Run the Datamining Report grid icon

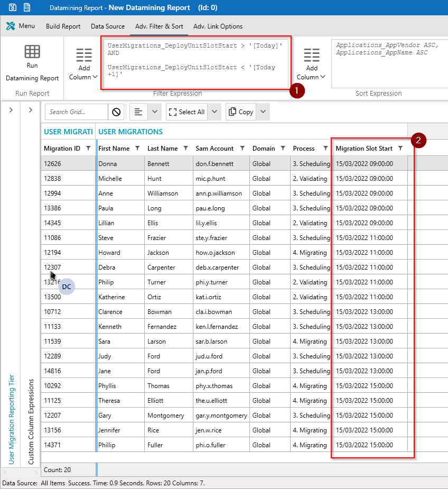tap(32, 52)
